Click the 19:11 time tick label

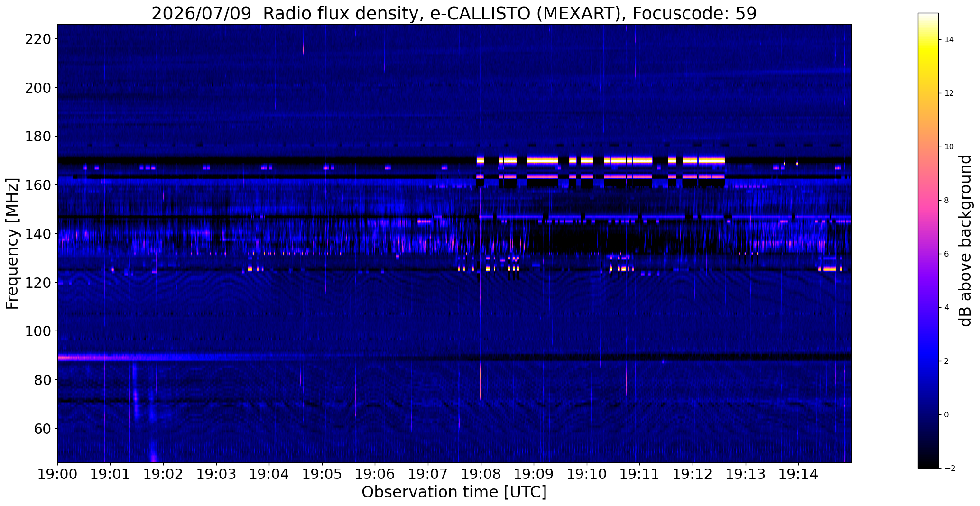tap(639, 474)
